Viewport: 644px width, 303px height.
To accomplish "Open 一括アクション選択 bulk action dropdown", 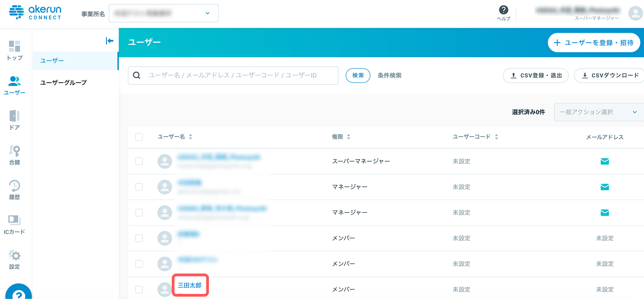I will (x=599, y=112).
